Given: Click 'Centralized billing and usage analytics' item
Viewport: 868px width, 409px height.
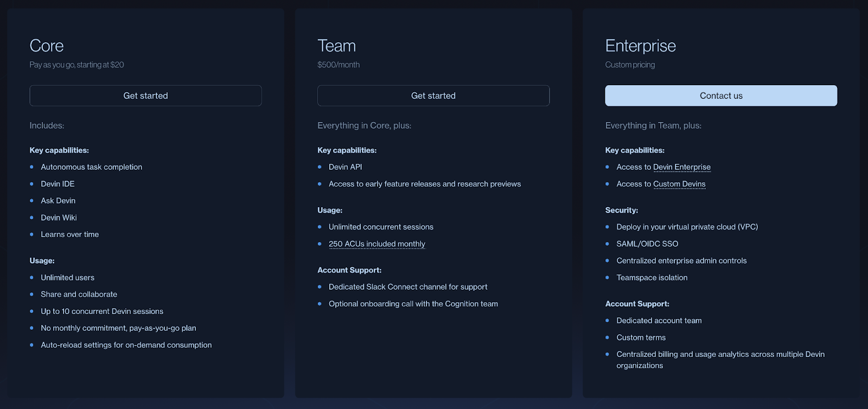Looking at the screenshot, I should (x=720, y=360).
